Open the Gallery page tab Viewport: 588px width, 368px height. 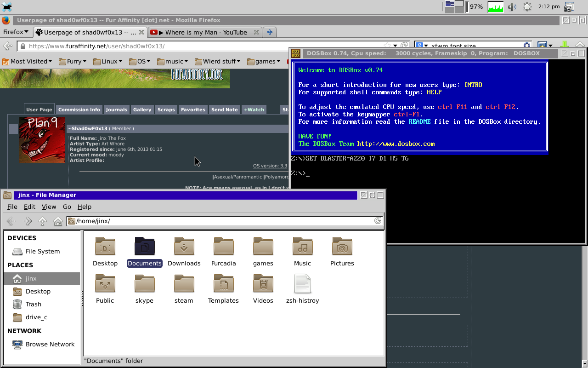pyautogui.click(x=142, y=109)
